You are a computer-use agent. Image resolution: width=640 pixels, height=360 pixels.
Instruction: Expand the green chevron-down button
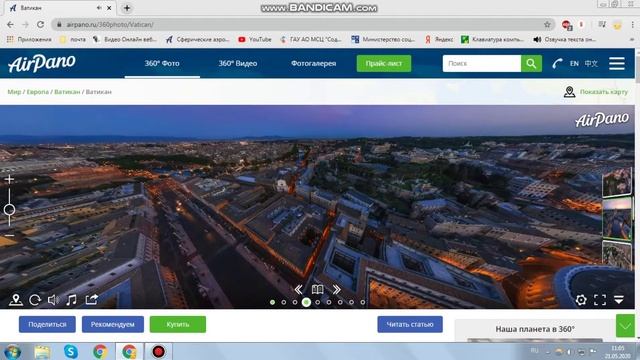(x=625, y=326)
